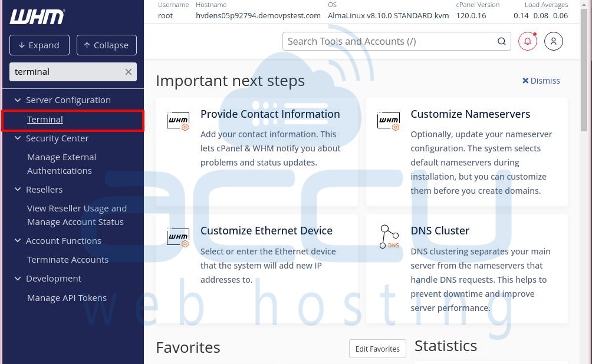Open Customize Ethernet Device step
This screenshot has width=592, height=364.
tap(267, 231)
